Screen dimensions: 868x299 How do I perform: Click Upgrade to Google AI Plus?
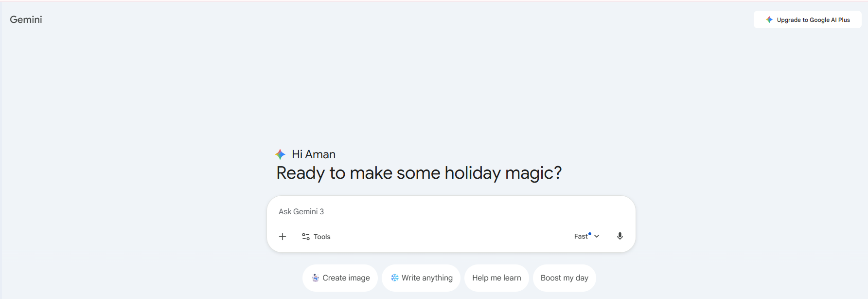pos(813,20)
